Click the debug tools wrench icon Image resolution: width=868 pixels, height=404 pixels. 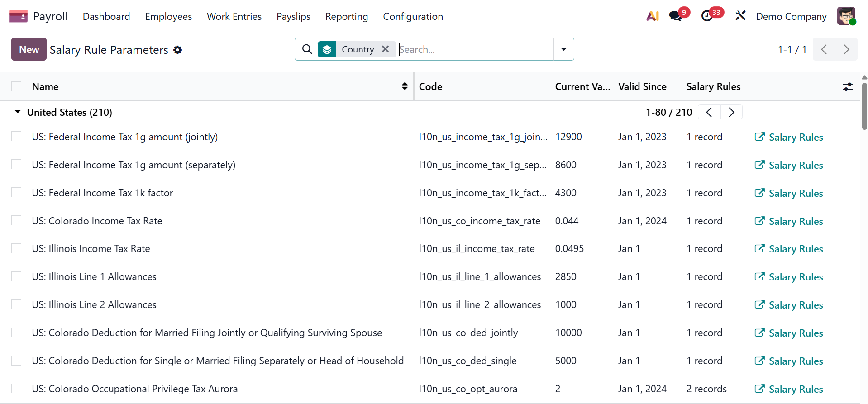pyautogui.click(x=740, y=16)
